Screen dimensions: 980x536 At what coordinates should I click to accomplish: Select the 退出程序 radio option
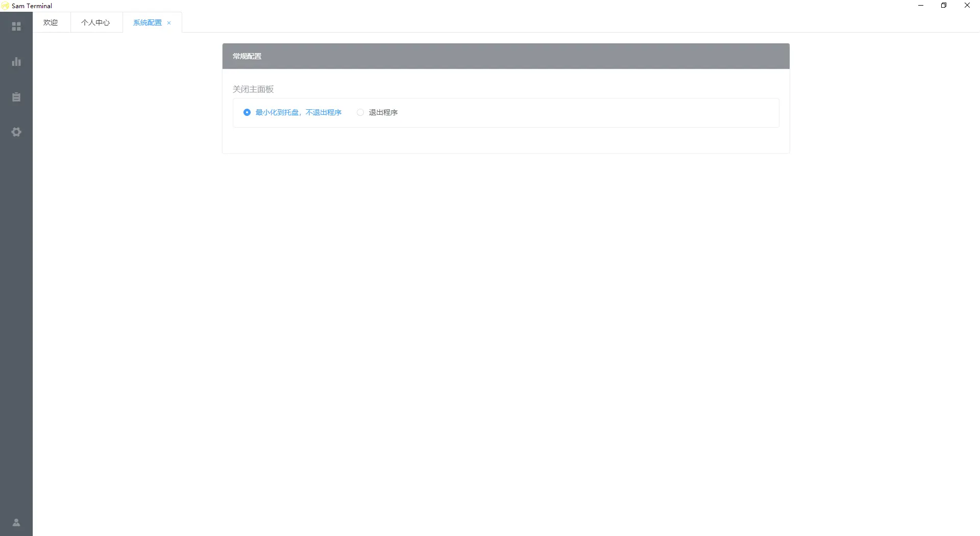[377, 112]
